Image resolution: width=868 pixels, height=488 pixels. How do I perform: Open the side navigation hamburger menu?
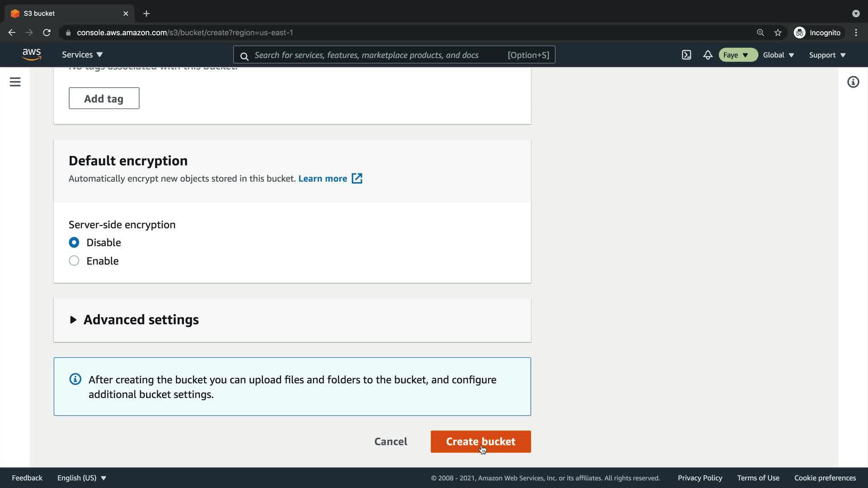pyautogui.click(x=15, y=82)
